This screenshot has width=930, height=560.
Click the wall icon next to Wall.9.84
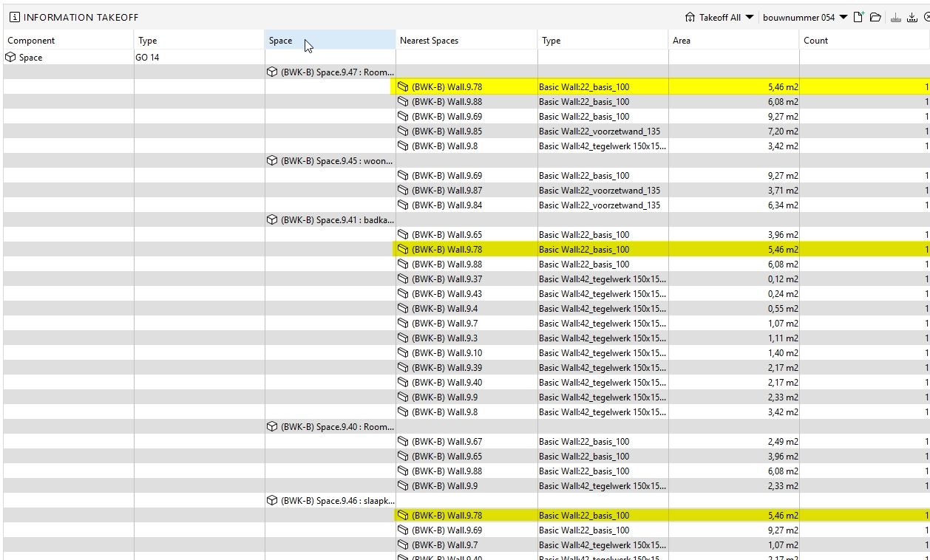tap(403, 205)
